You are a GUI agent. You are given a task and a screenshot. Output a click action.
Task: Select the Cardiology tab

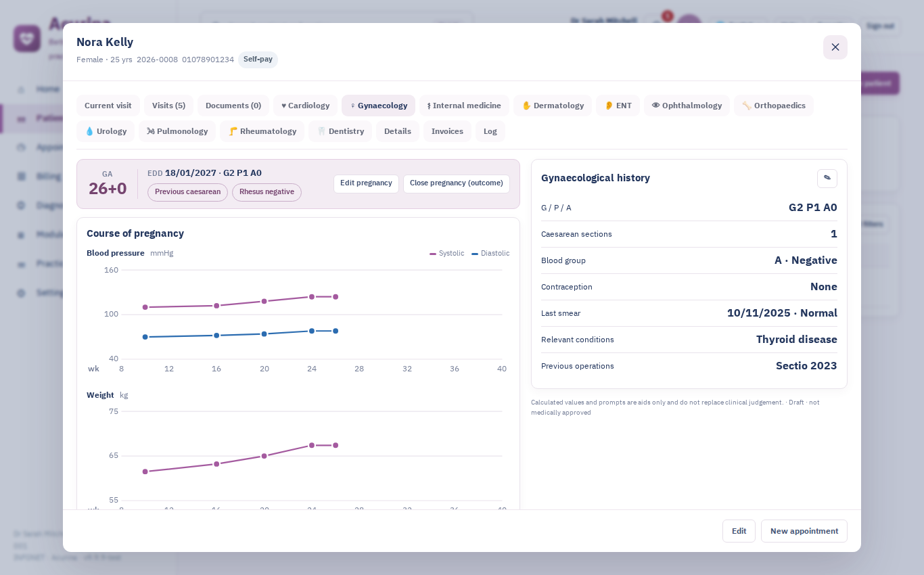(305, 106)
